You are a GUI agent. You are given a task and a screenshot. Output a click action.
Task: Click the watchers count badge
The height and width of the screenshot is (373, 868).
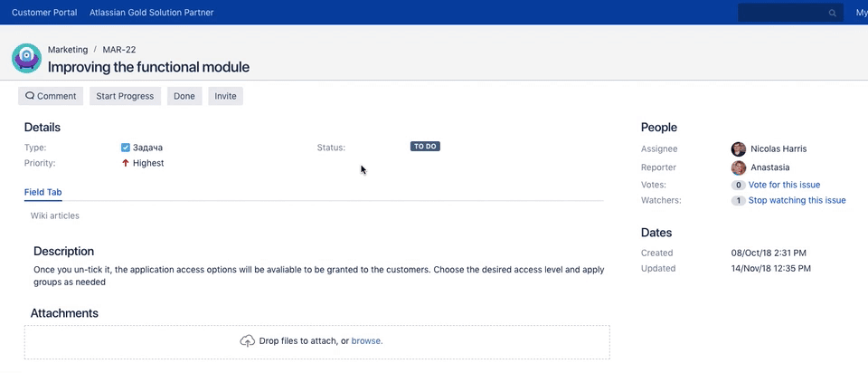(738, 201)
